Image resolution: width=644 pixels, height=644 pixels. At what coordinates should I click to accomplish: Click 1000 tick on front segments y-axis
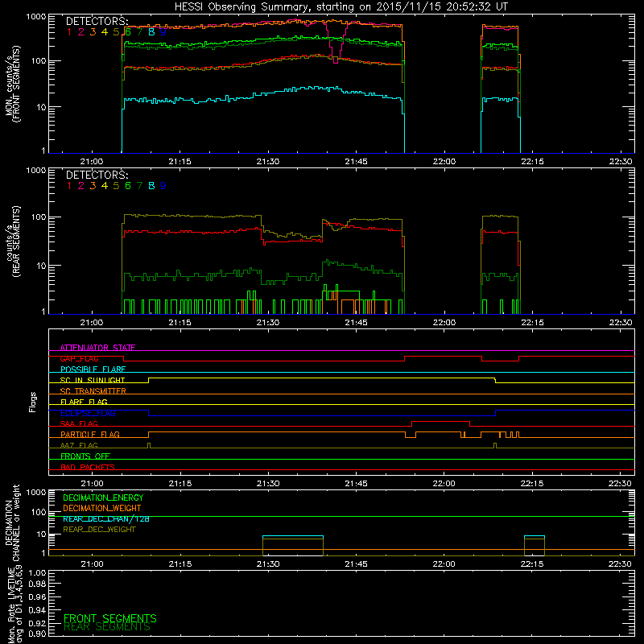(x=36, y=17)
